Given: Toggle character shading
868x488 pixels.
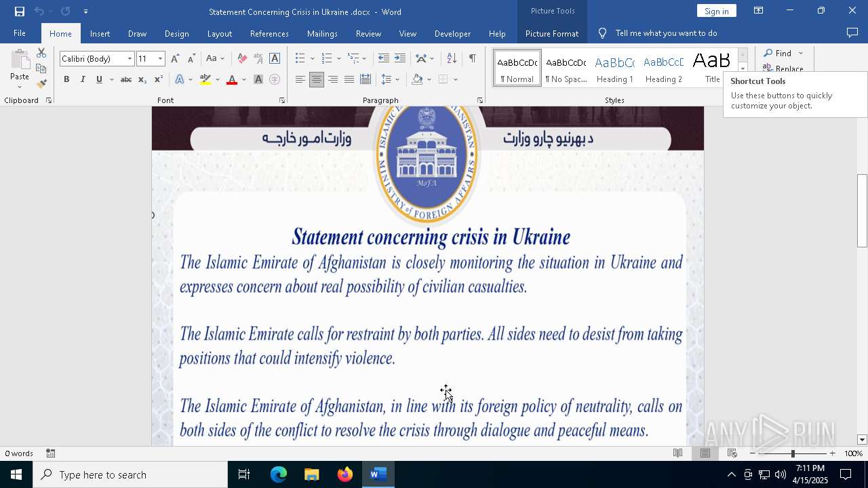Looking at the screenshot, I should coord(258,79).
